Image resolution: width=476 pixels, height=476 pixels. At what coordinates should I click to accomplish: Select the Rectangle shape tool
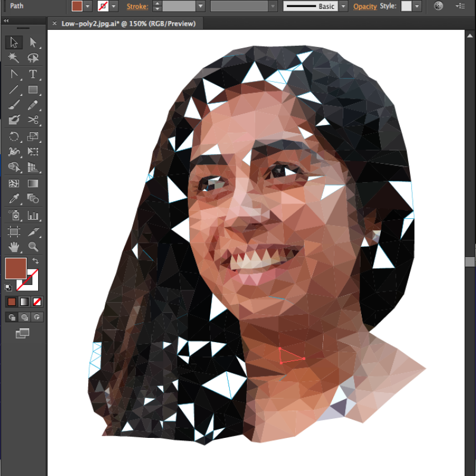(x=33, y=90)
